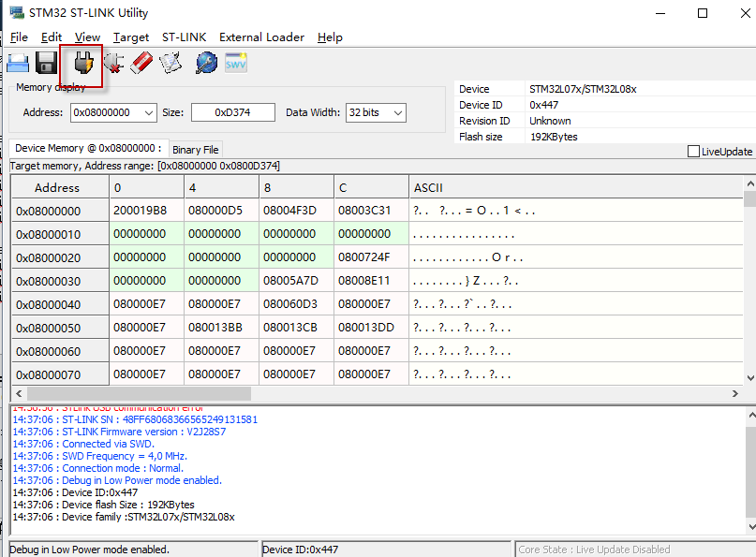Select cell value 080060D3

point(297,304)
